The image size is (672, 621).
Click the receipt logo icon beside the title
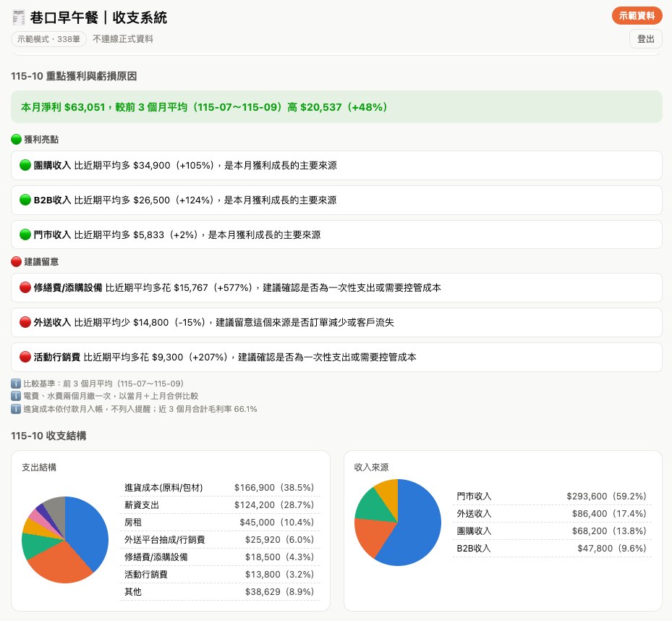coord(18,17)
